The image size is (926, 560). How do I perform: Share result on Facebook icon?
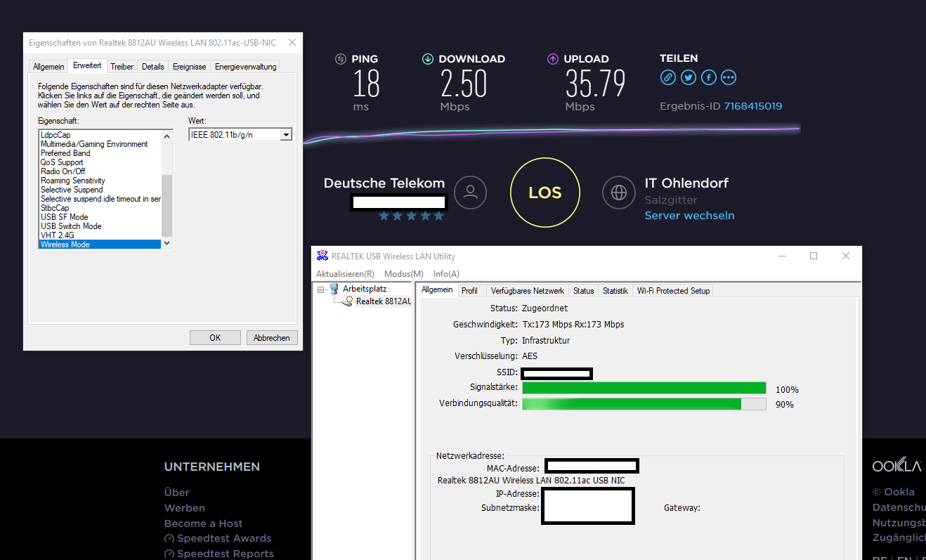pyautogui.click(x=708, y=77)
